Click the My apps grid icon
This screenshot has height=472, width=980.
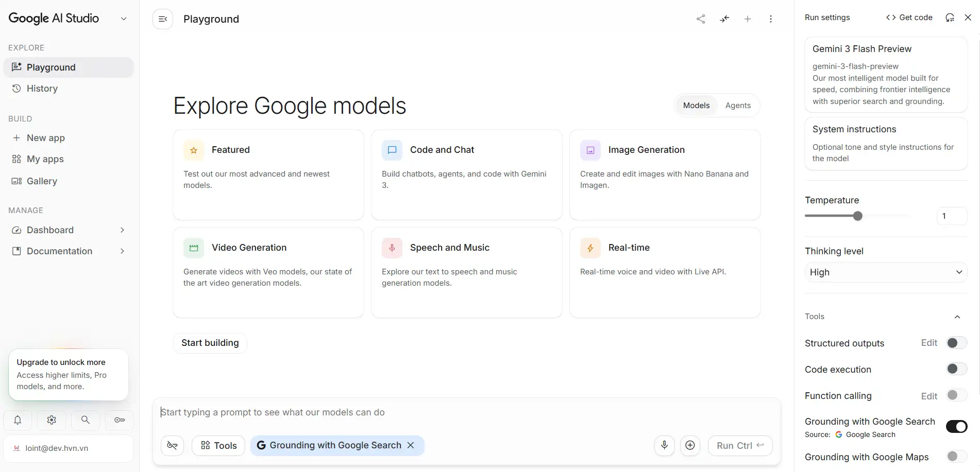coord(16,159)
